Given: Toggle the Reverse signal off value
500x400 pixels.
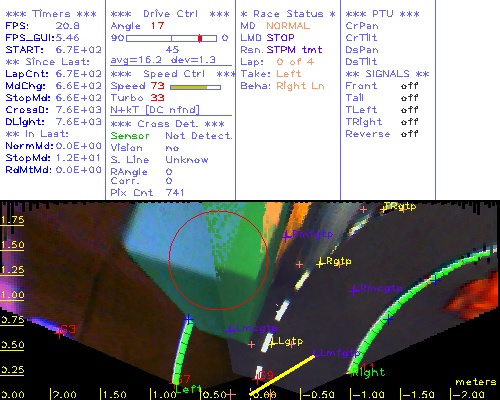Looking at the screenshot, I should 410,134.
